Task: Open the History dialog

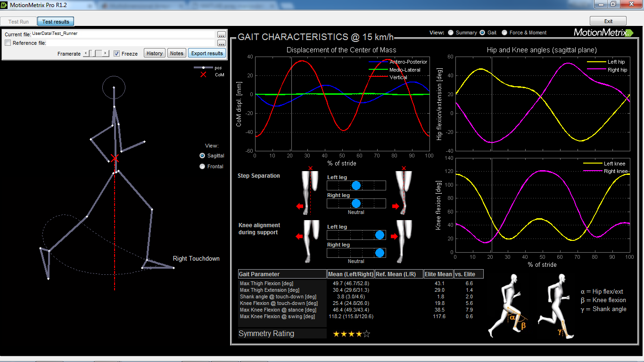Action: [154, 53]
